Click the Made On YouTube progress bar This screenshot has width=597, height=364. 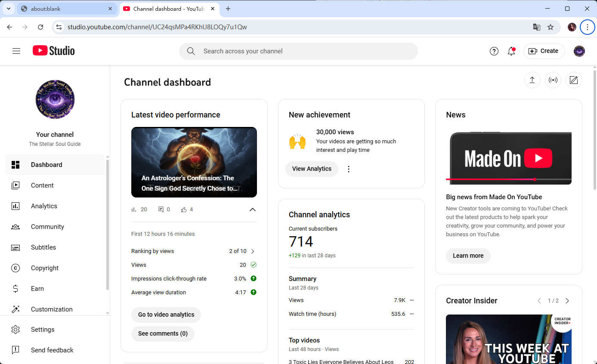[508, 179]
